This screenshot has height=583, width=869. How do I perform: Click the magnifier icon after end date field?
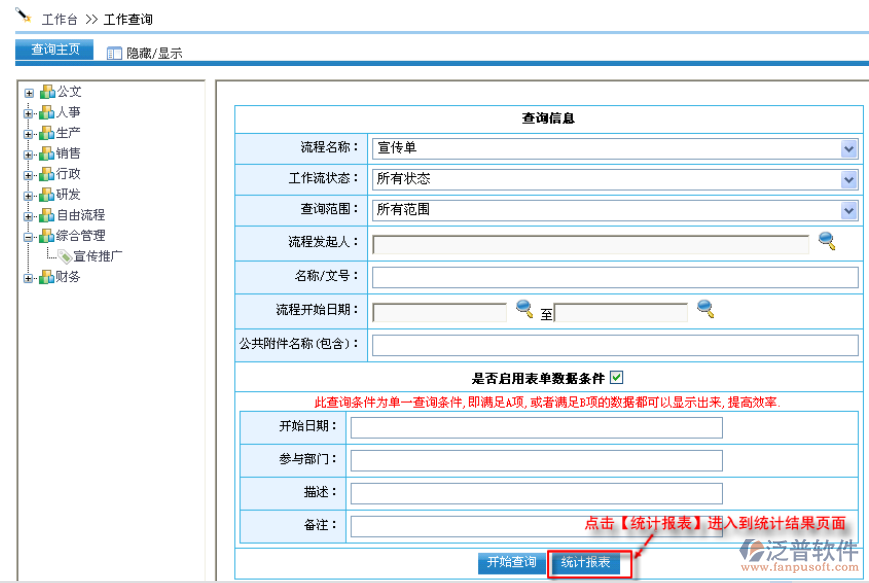[705, 309]
